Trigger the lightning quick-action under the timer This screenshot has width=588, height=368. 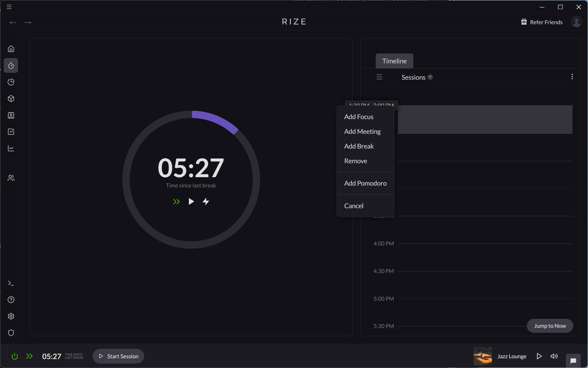click(x=206, y=201)
